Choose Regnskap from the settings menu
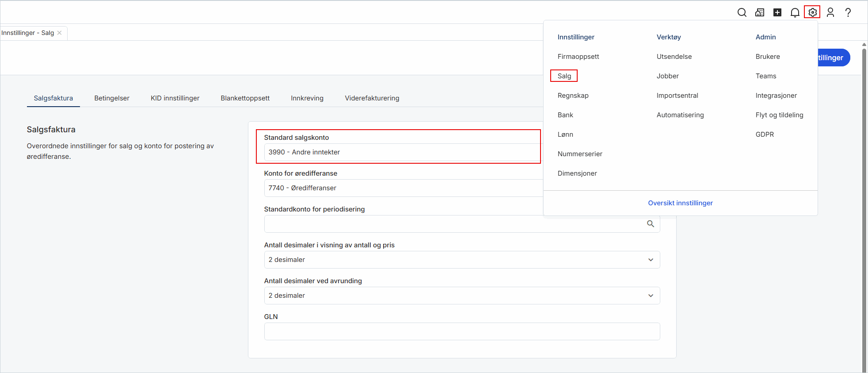The height and width of the screenshot is (373, 868). 573,96
